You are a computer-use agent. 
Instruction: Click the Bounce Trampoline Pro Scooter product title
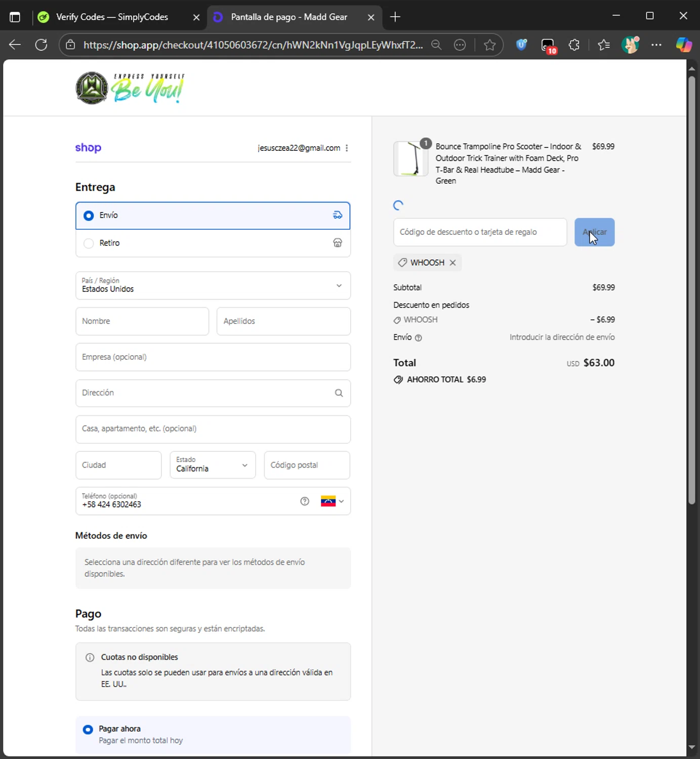[x=508, y=163]
